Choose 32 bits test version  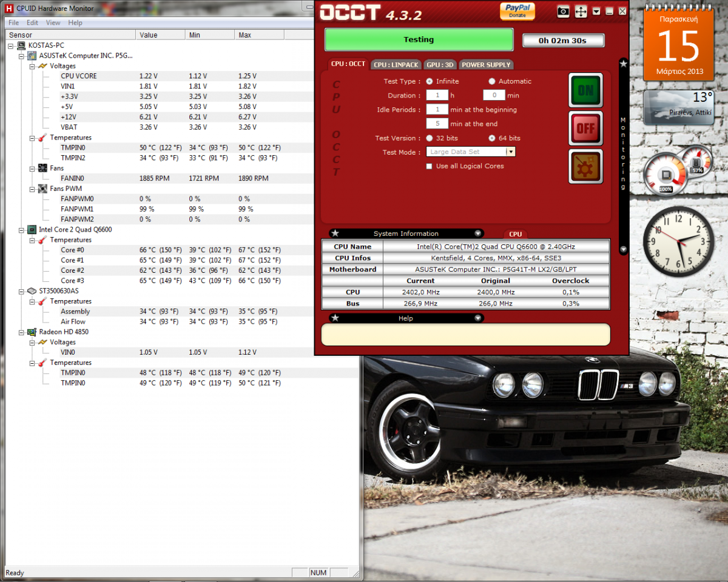(430, 138)
